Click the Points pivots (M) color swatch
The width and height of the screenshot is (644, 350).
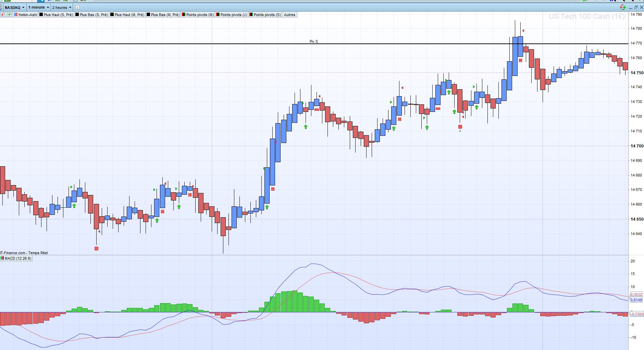tap(184, 15)
